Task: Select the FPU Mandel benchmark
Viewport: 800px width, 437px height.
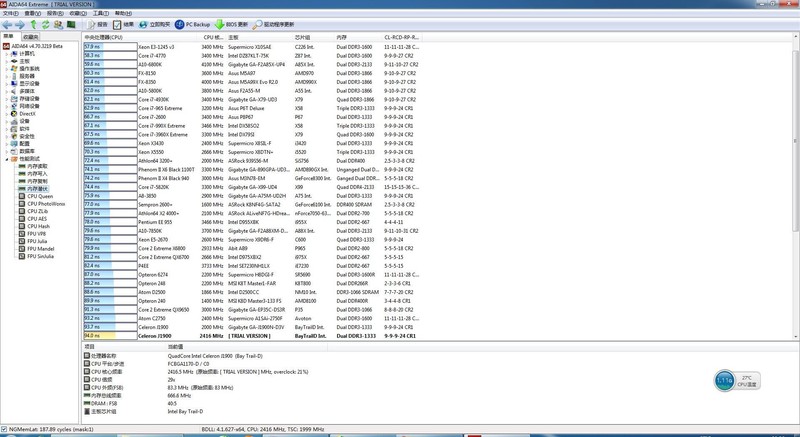Action: pos(36,249)
